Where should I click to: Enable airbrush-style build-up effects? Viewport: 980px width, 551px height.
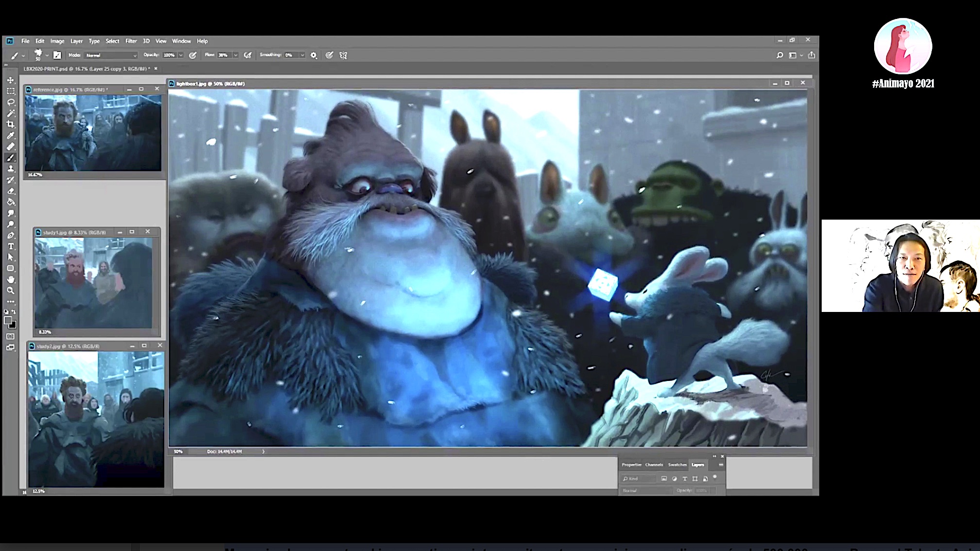(248, 55)
